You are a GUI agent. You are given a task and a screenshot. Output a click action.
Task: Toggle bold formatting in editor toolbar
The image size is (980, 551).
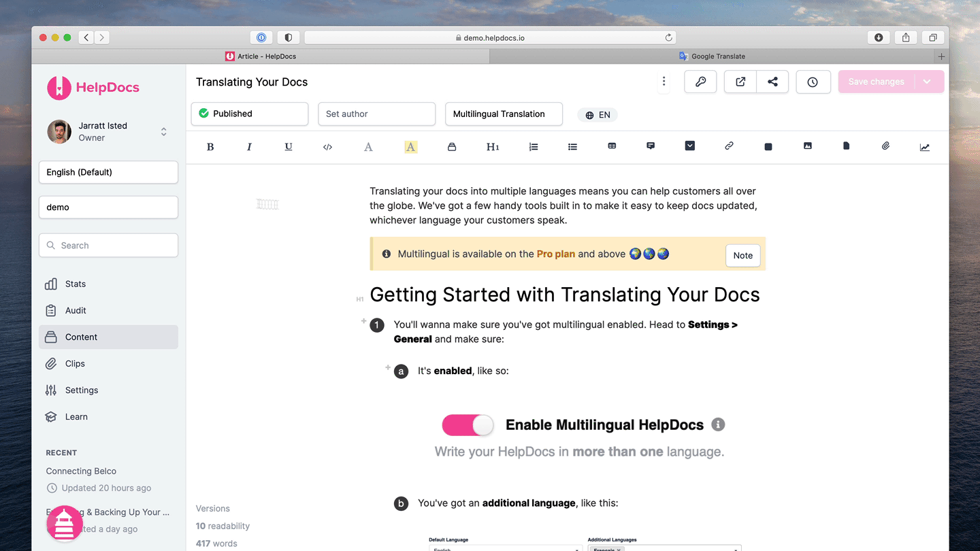pos(210,147)
